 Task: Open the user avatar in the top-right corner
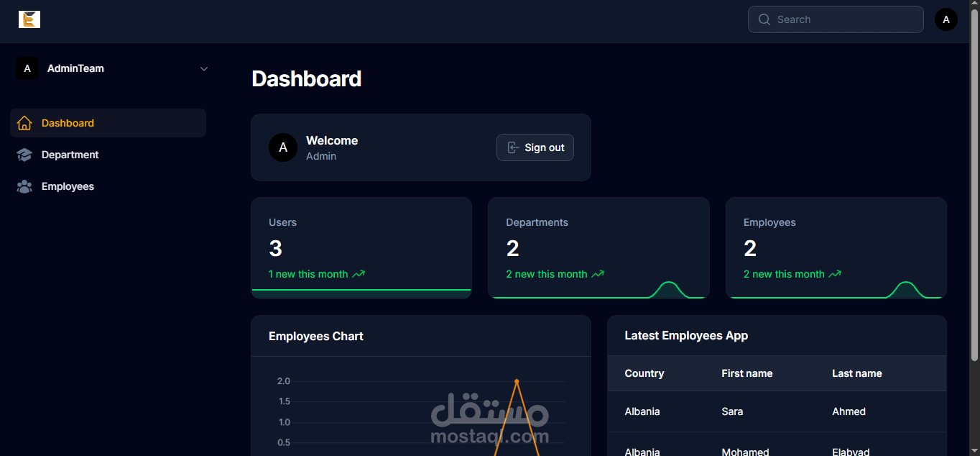[946, 19]
